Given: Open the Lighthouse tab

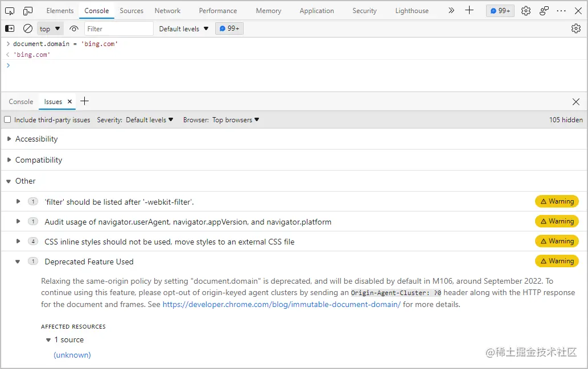Looking at the screenshot, I should coord(412,11).
